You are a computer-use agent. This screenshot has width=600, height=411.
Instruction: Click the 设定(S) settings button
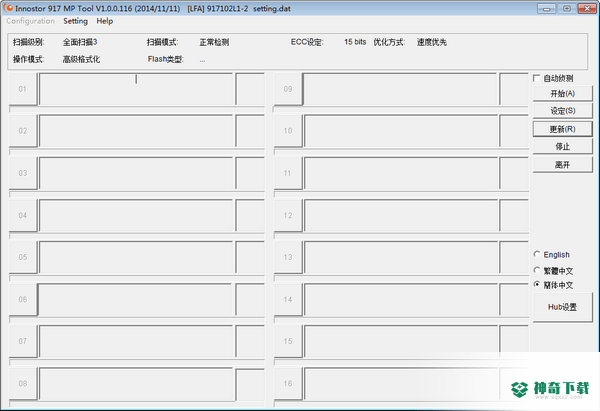pos(562,111)
